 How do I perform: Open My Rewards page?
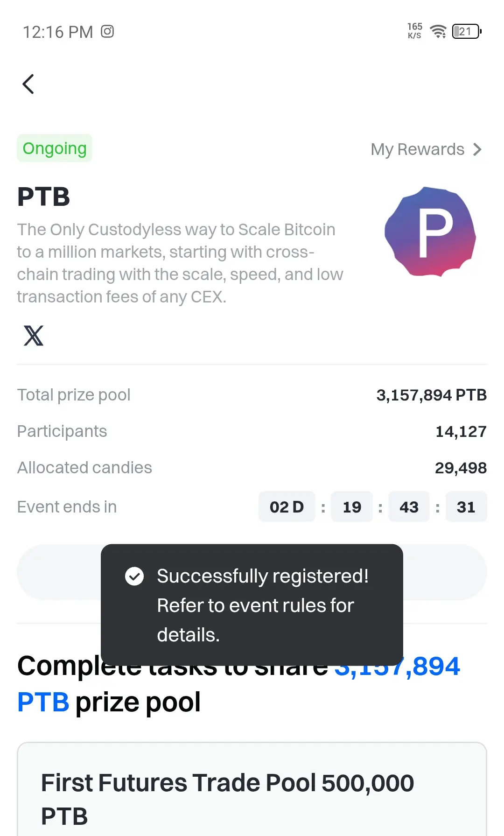click(x=426, y=149)
